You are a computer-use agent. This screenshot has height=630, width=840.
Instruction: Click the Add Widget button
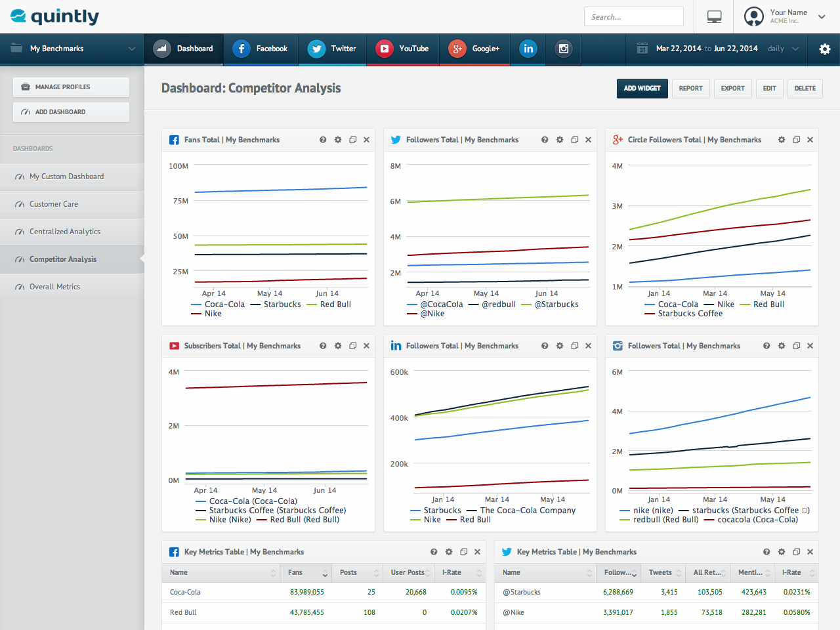click(x=642, y=89)
